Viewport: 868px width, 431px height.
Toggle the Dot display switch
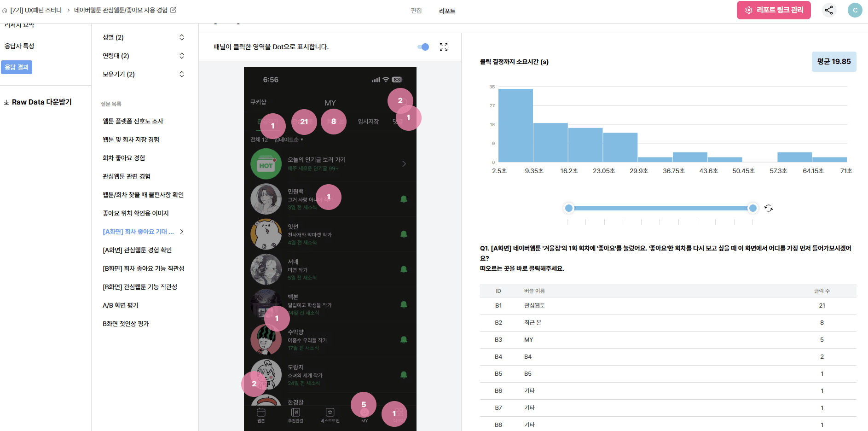click(x=423, y=47)
